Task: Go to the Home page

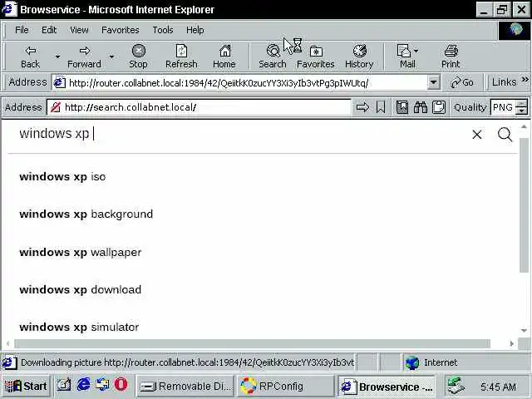Action: point(224,57)
